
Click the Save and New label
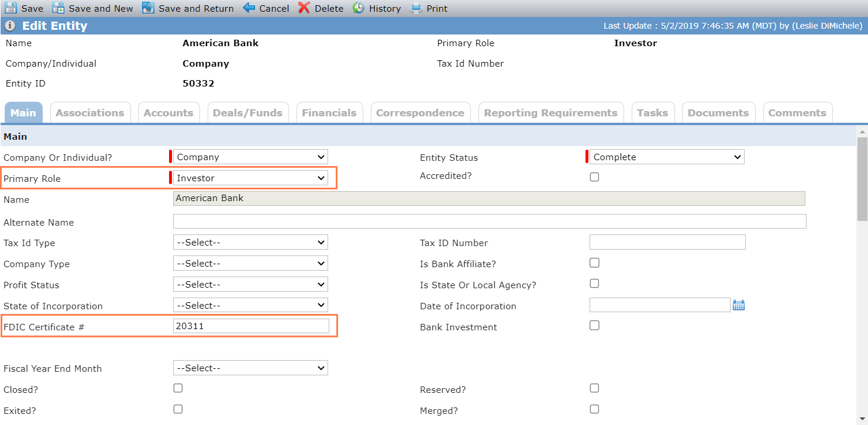pyautogui.click(x=101, y=9)
